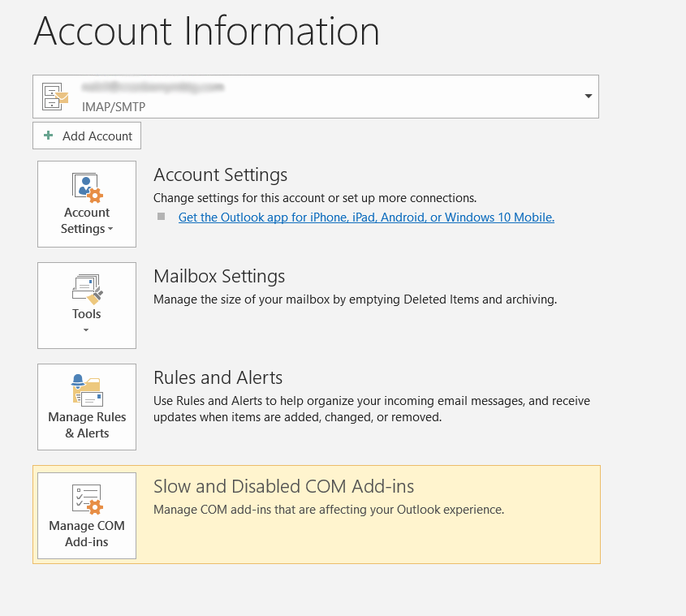Open the Tools dropdown button

coord(87,305)
